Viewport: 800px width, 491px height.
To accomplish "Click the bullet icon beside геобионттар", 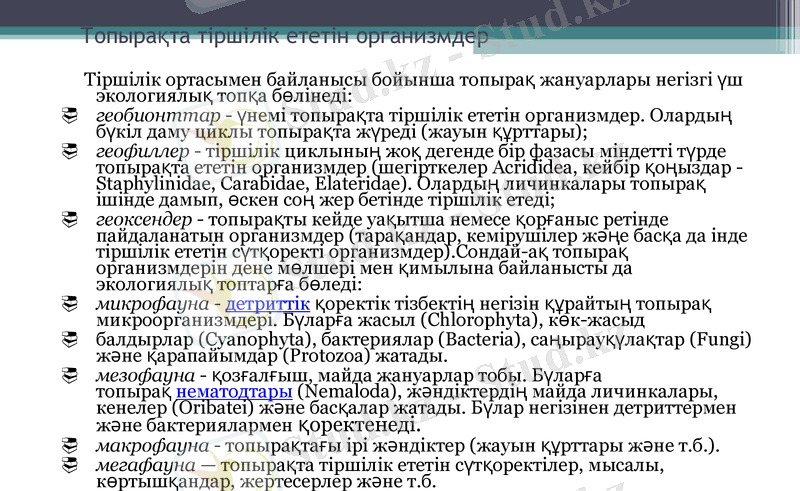I will [x=69, y=115].
